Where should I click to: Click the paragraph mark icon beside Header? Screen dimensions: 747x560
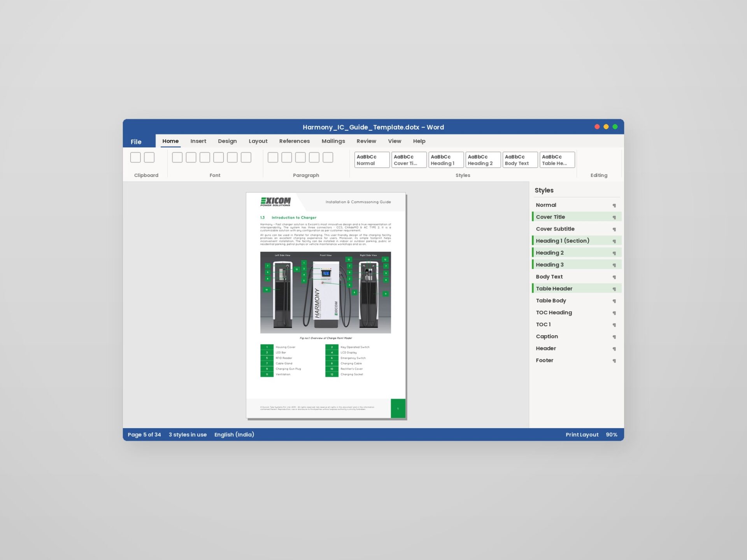pyautogui.click(x=614, y=349)
